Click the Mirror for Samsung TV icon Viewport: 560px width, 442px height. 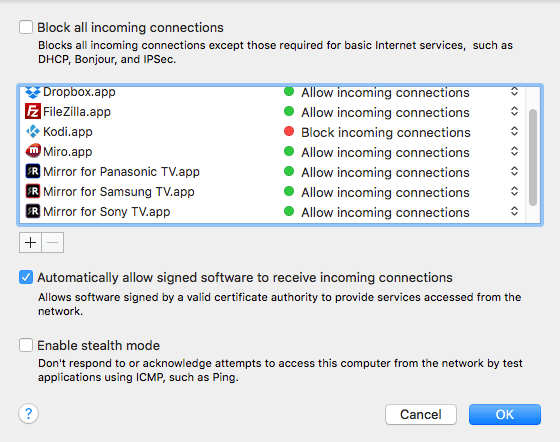coord(33,191)
